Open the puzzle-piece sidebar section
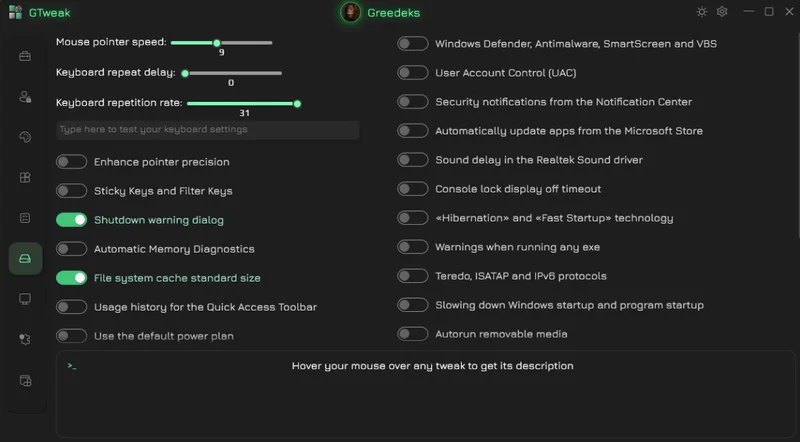 coord(25,339)
